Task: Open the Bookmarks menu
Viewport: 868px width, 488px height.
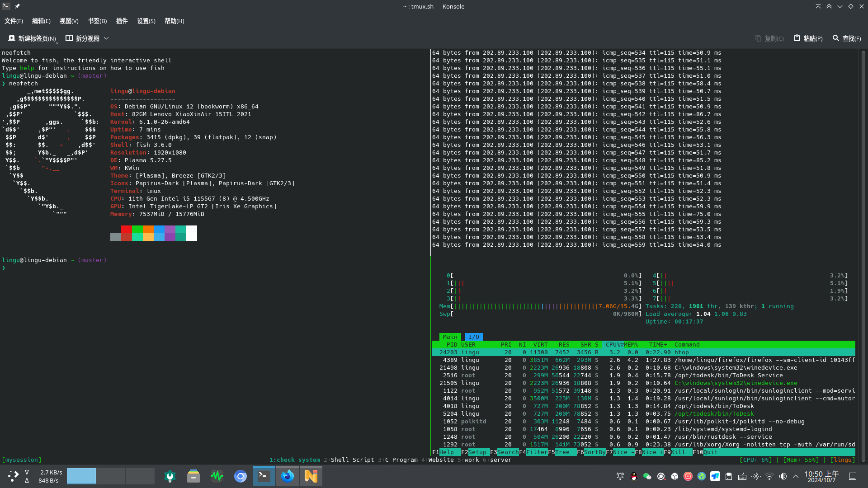Action: [x=97, y=21]
